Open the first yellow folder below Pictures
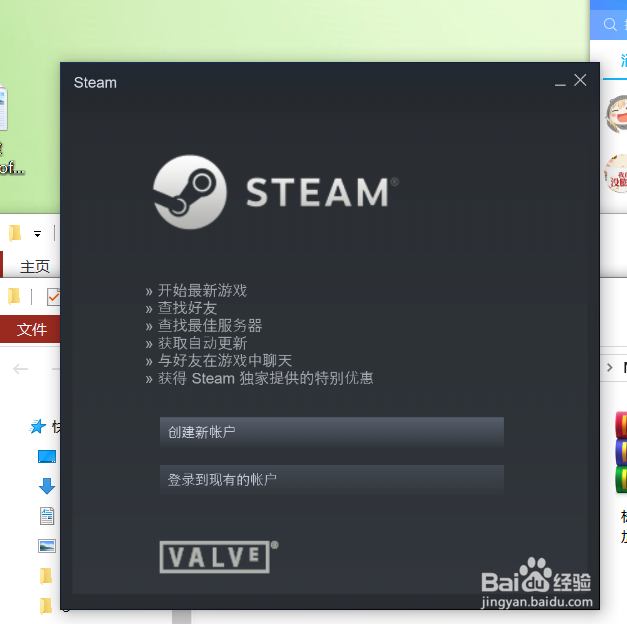This screenshot has height=624, width=627. pyautogui.click(x=46, y=576)
